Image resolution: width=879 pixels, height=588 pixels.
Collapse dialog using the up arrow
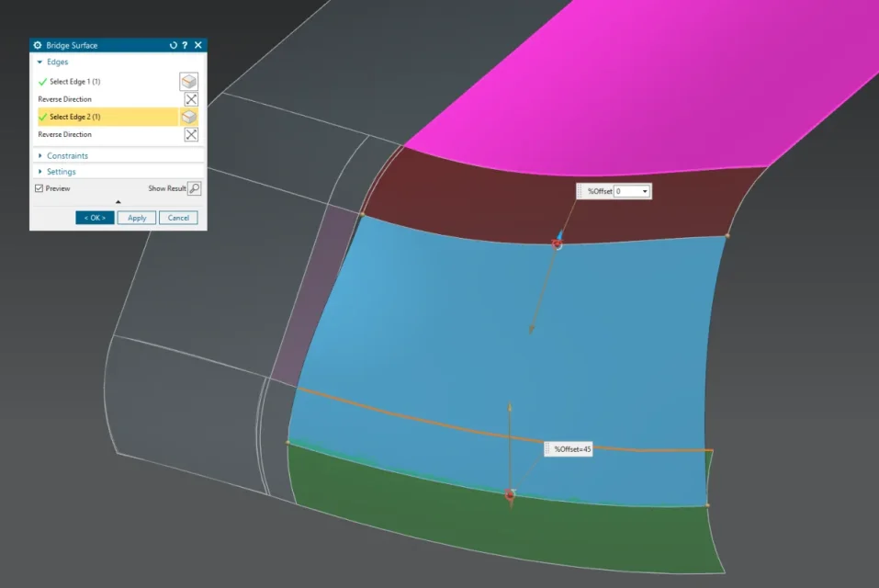[x=118, y=202]
